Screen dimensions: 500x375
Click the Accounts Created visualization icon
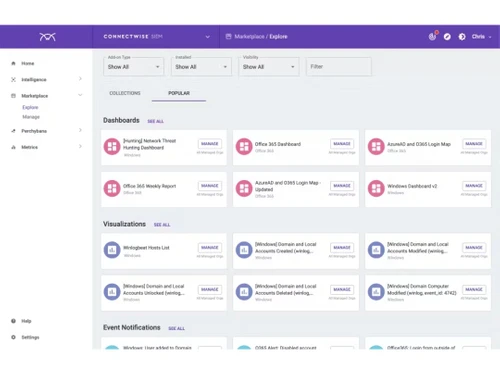pos(244,250)
